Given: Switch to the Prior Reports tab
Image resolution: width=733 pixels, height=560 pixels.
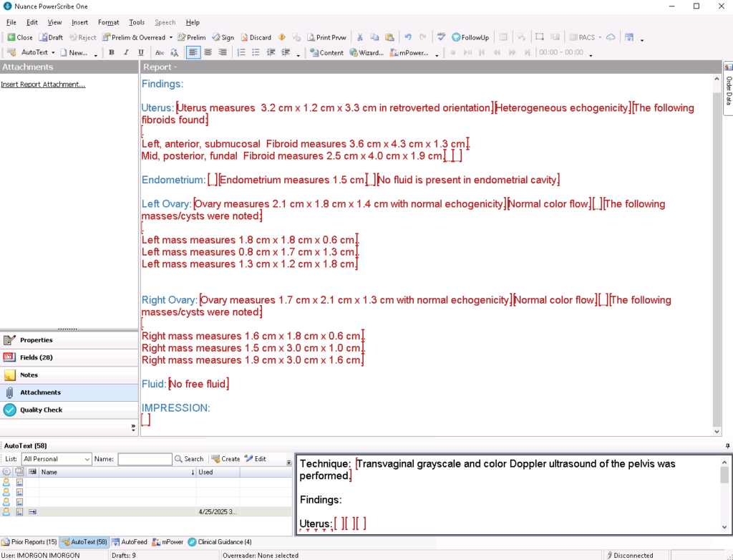Looking at the screenshot, I should (x=29, y=542).
